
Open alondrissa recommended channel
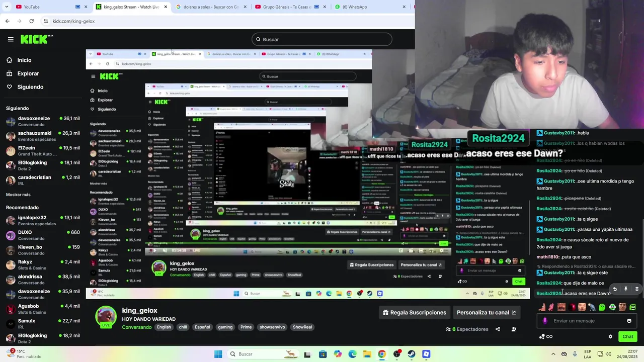point(43,280)
